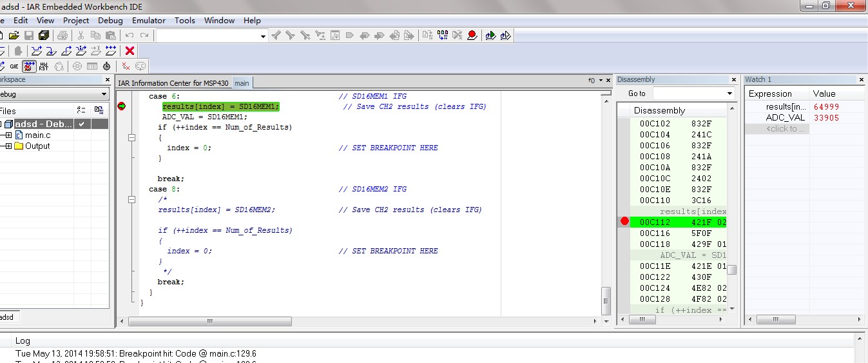Open the emulator timer stopwatch icon
This screenshot has height=363, width=868.
tap(106, 66)
